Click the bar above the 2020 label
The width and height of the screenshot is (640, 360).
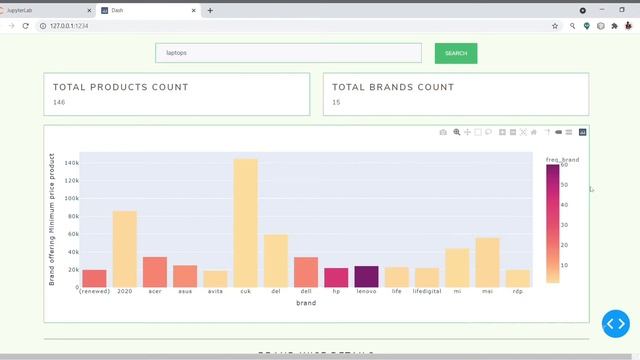[124, 249]
